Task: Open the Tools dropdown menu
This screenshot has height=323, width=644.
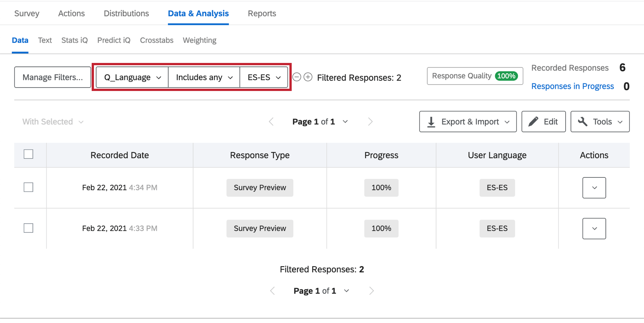Action: 600,122
